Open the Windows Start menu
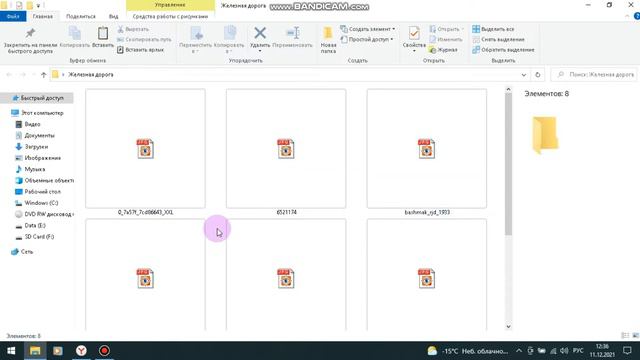Viewport: 640px width, 360px height. click(x=11, y=351)
